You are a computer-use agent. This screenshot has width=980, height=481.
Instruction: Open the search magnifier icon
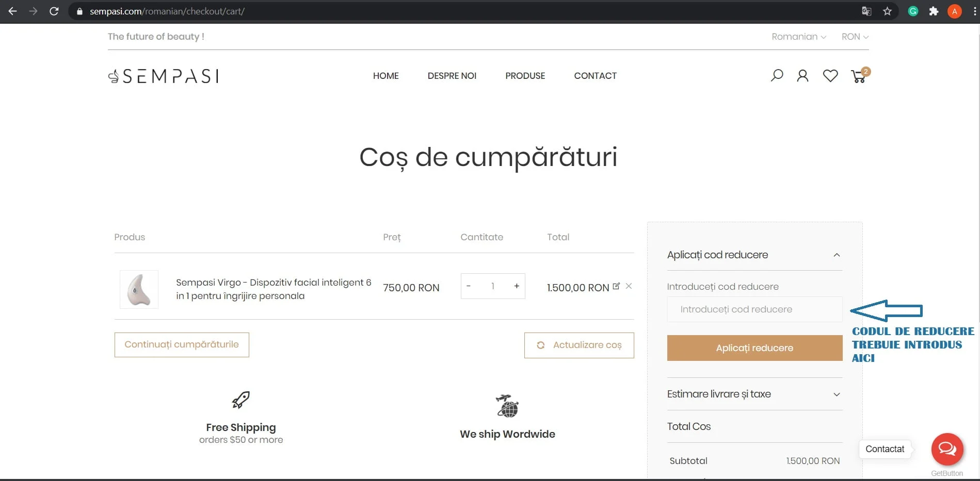tap(777, 76)
